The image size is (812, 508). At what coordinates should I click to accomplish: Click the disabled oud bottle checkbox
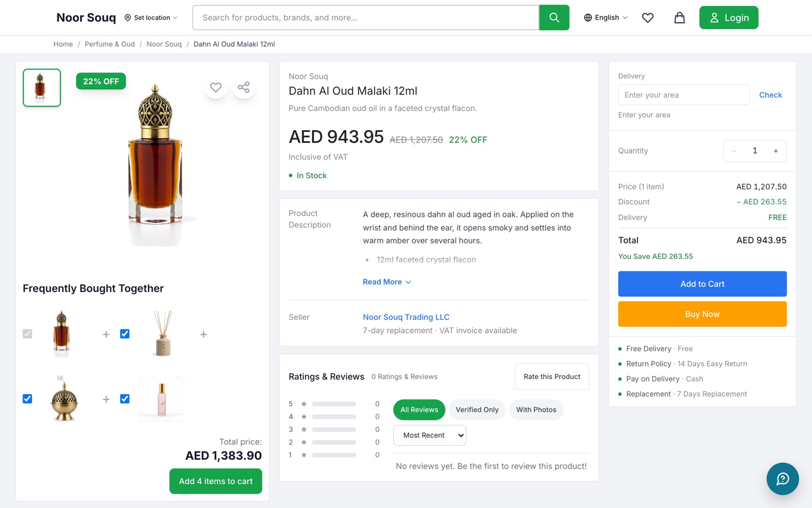pos(27,334)
